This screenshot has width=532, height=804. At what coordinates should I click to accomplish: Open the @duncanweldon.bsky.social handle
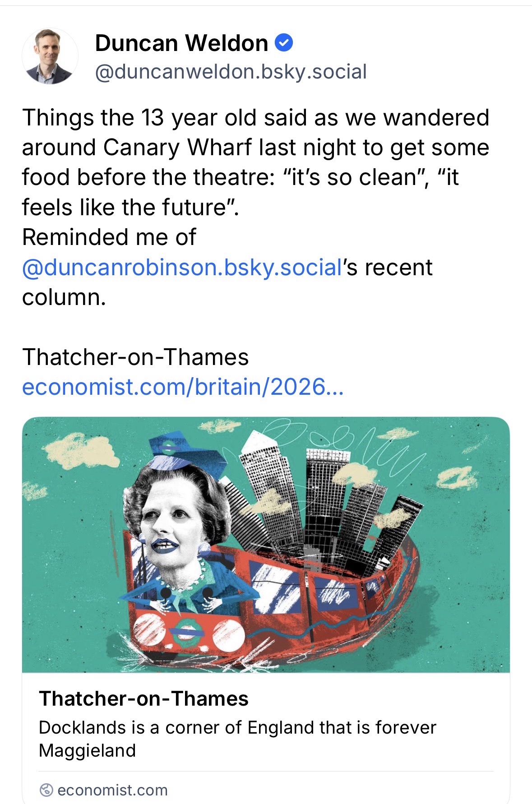pos(231,72)
